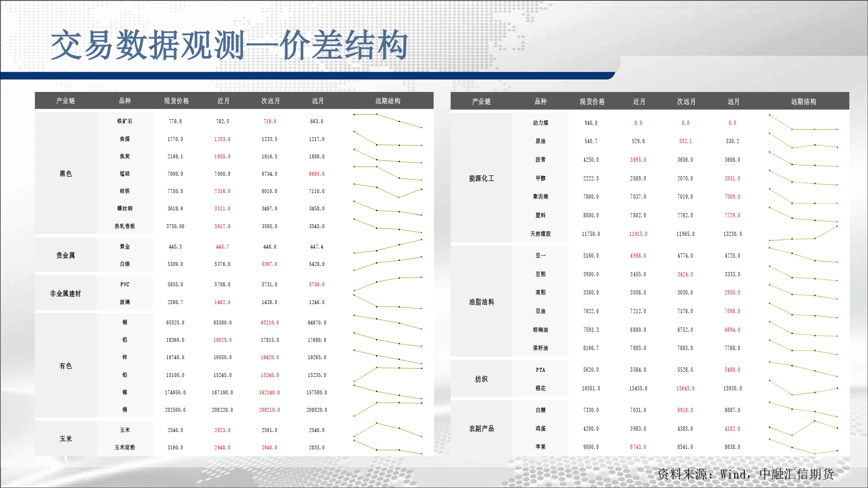The width and height of the screenshot is (868, 488).
Task: Select the 油脂油料 category cell
Action: [x=481, y=302]
